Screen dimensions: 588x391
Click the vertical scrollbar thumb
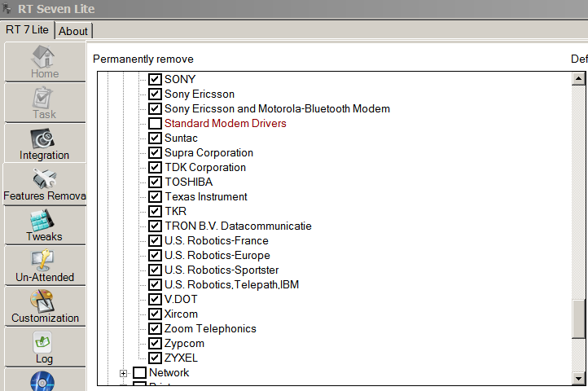click(578, 319)
